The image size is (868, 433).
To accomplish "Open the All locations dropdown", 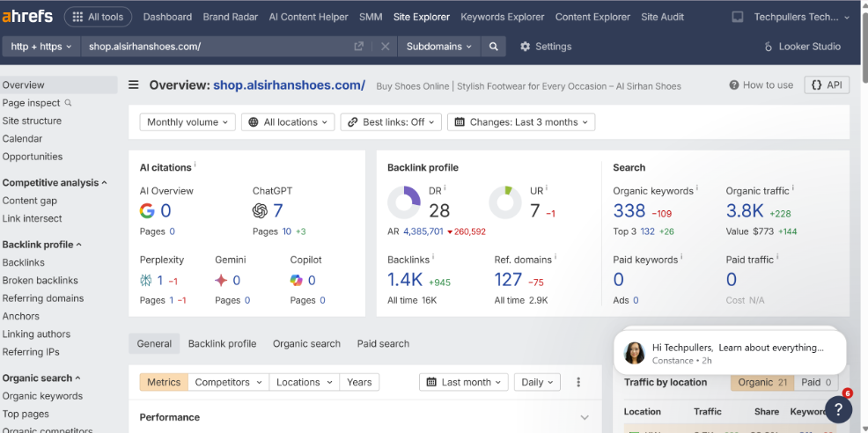I will (288, 122).
